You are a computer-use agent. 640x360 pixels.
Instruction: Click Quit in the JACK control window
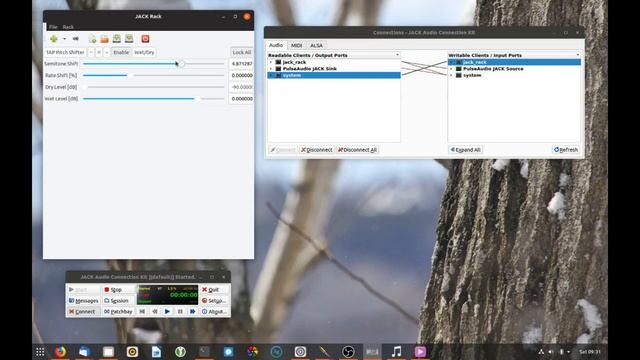point(214,289)
